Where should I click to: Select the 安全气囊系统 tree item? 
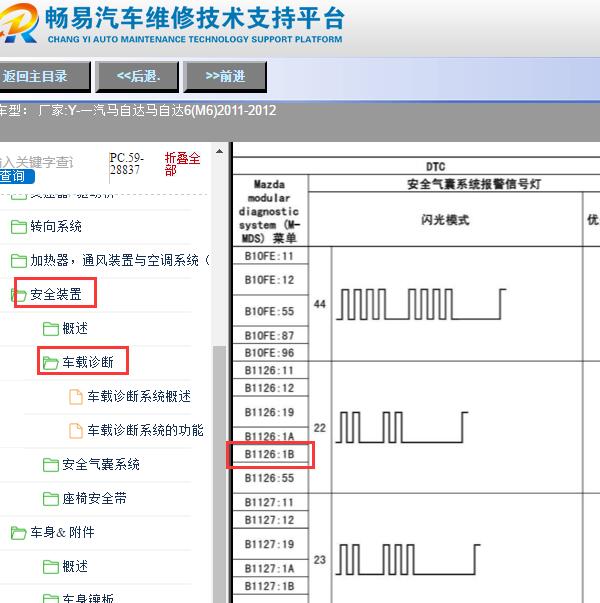click(x=101, y=464)
